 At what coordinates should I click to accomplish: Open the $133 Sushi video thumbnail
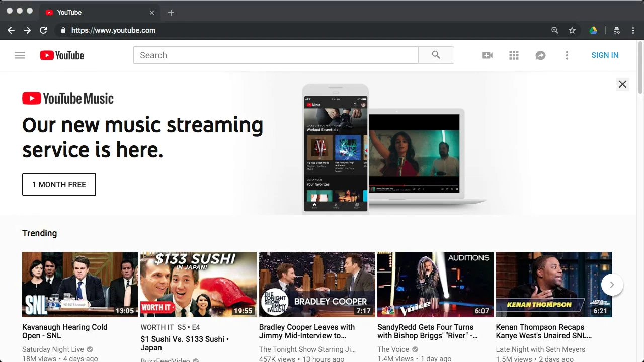point(198,285)
